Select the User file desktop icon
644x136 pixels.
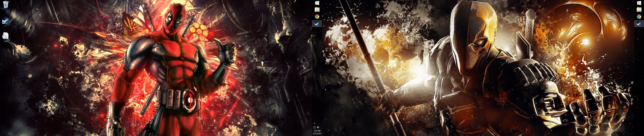(6, 37)
